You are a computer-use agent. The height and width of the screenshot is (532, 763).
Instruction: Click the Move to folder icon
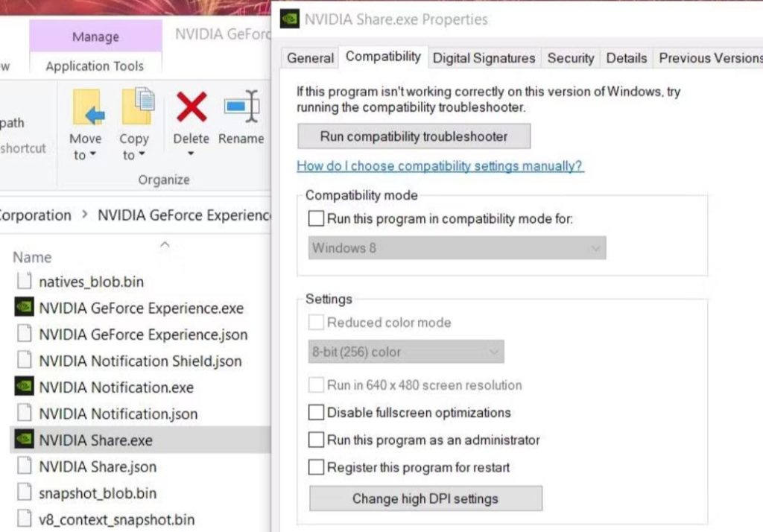coord(88,107)
